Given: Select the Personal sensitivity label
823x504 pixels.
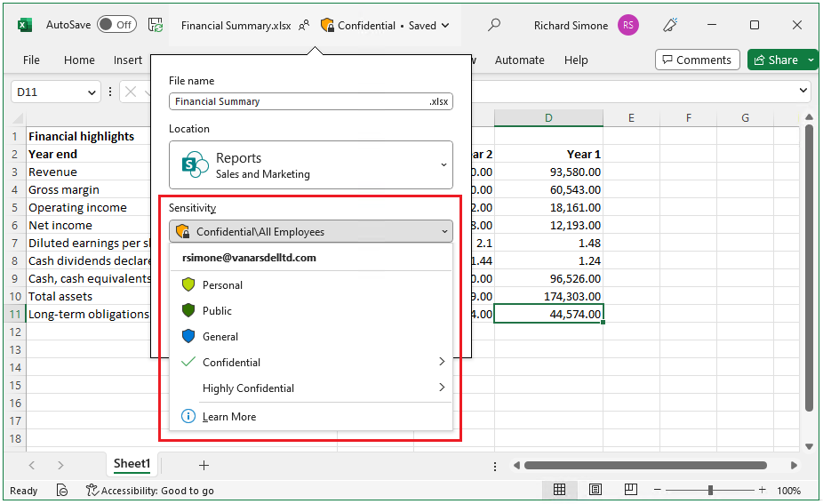Looking at the screenshot, I should 222,285.
